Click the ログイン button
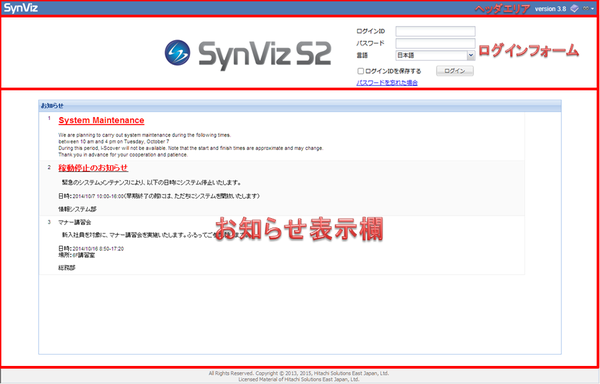This screenshot has width=600, height=384. pyautogui.click(x=455, y=71)
